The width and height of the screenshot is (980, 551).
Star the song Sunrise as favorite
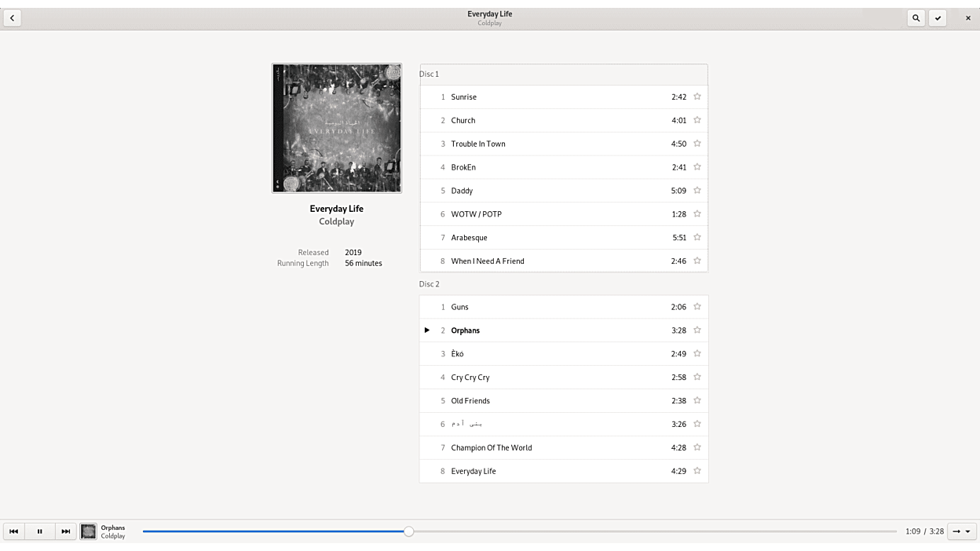[697, 97]
